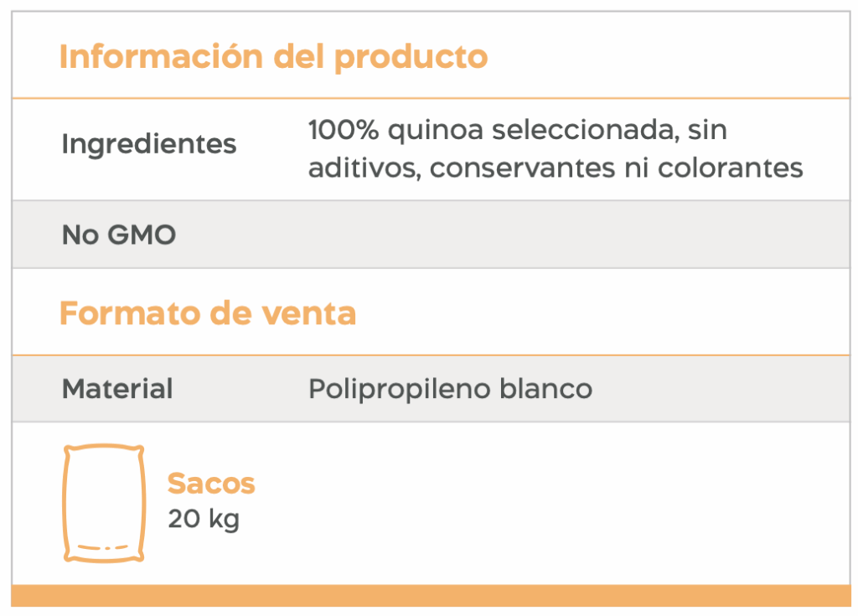This screenshot has height=616, width=858.
Task: Click the "Formato de venta" heading
Action: coord(208,313)
